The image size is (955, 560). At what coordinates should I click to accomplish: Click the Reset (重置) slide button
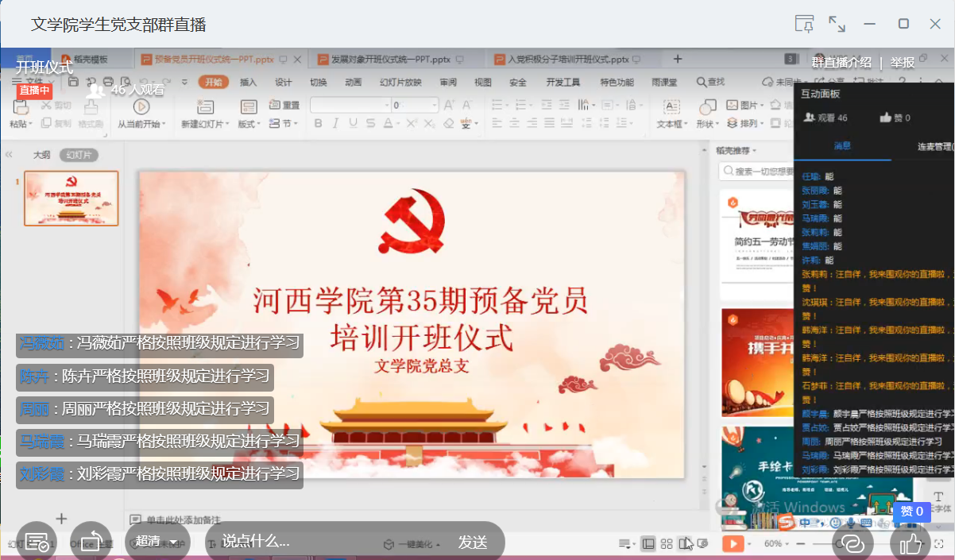[284, 105]
